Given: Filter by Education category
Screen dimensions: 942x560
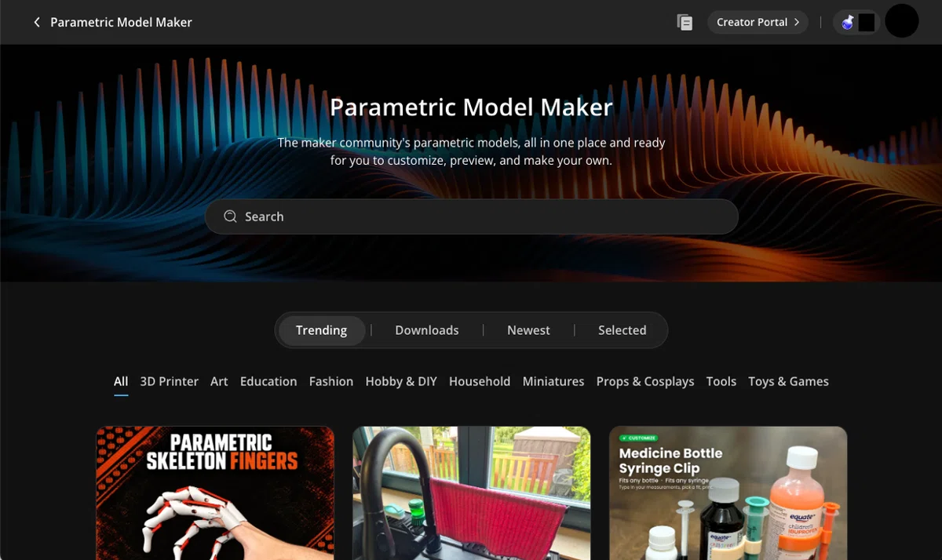Looking at the screenshot, I should (x=268, y=381).
